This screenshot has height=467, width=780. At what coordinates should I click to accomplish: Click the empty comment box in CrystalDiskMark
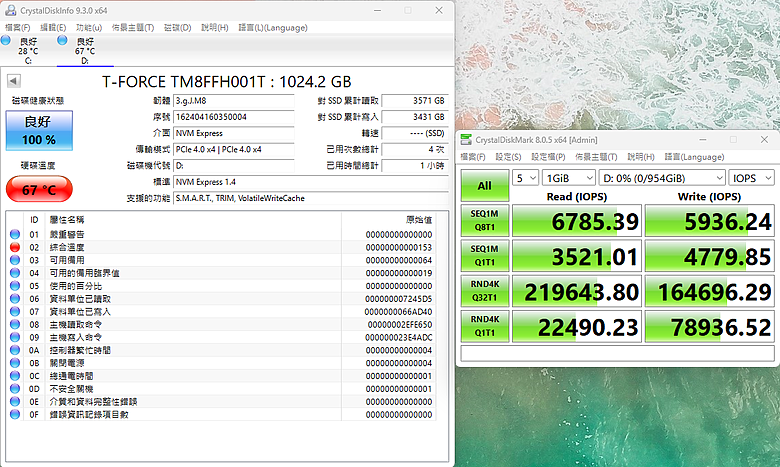(x=617, y=353)
